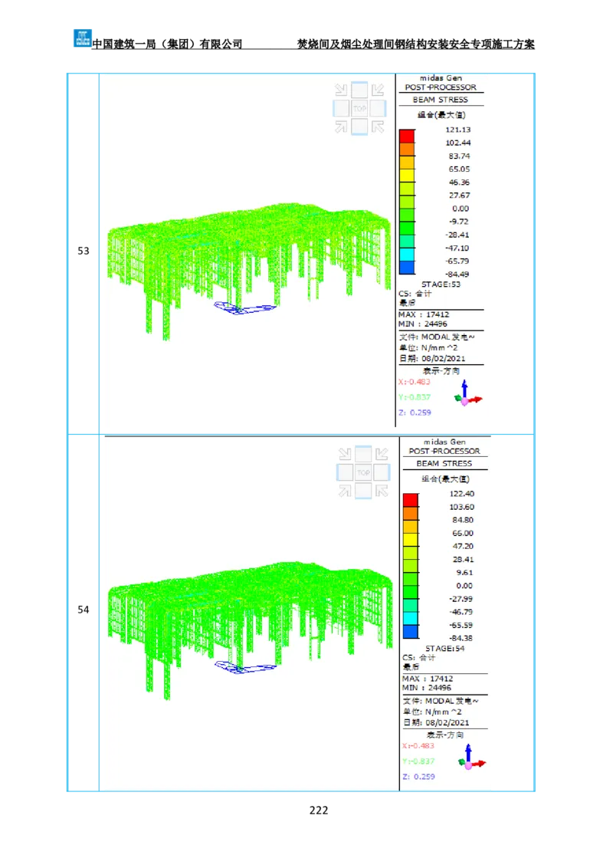613x868 pixels.
Task: Click TOP view button in lower model view
Action: pos(363,472)
